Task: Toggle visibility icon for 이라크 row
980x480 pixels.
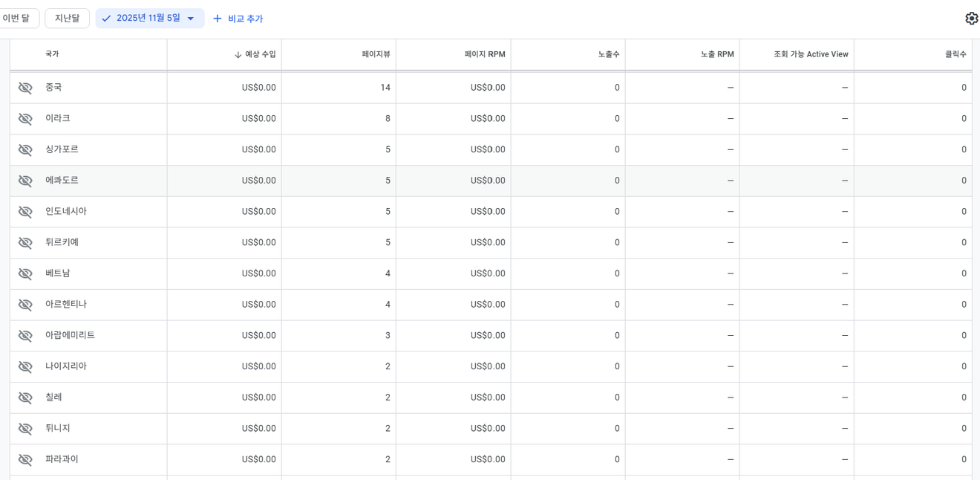Action: pyautogui.click(x=25, y=119)
